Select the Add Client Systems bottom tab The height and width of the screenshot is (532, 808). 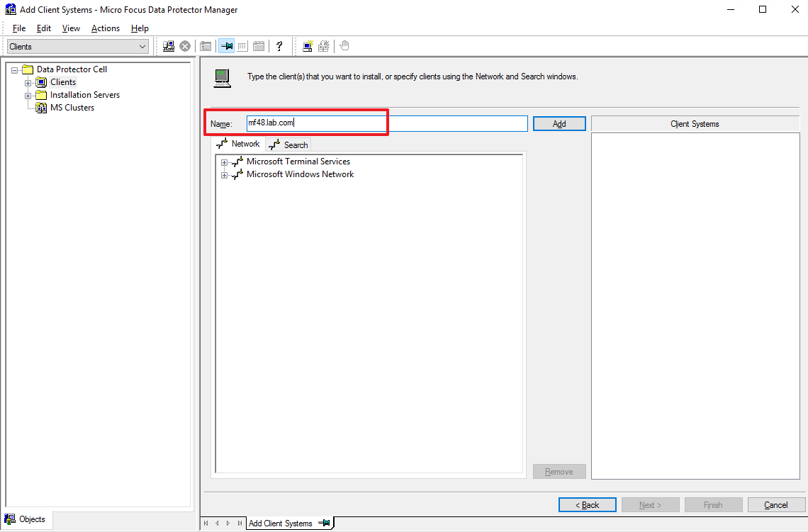pyautogui.click(x=290, y=523)
